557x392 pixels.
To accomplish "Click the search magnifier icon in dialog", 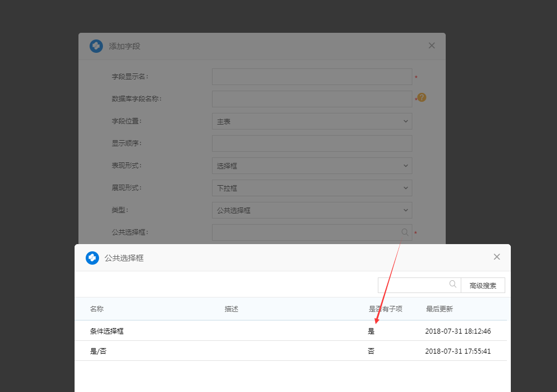I will (453, 284).
